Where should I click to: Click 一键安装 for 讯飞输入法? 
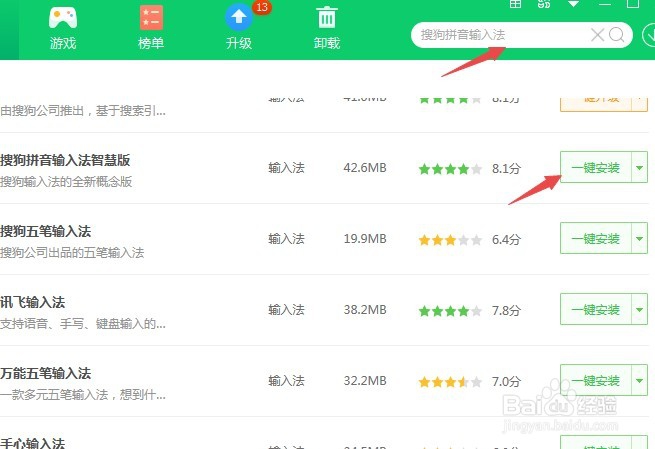[595, 309]
